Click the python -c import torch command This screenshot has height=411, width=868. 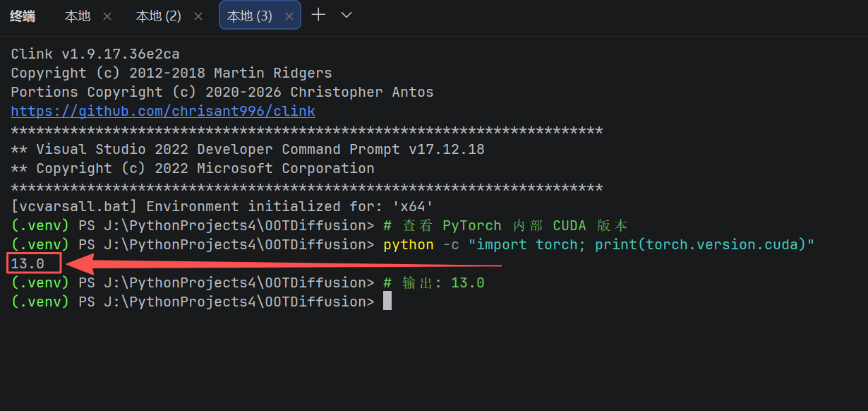(x=599, y=244)
